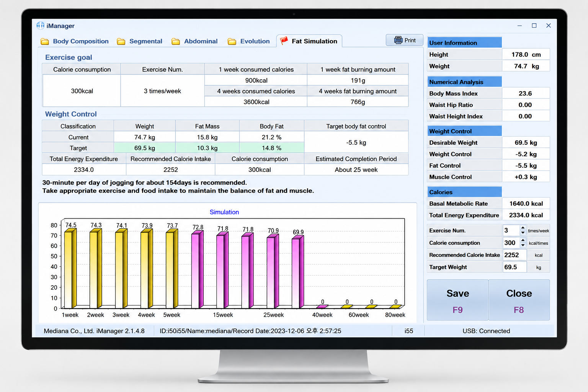Click the Exercise Num. input field

(x=511, y=230)
